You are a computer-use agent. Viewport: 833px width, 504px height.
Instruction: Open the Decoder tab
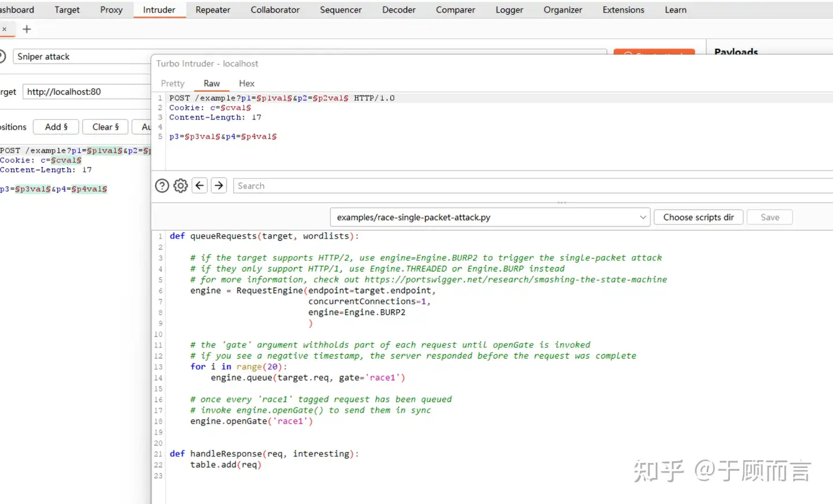pyautogui.click(x=399, y=10)
